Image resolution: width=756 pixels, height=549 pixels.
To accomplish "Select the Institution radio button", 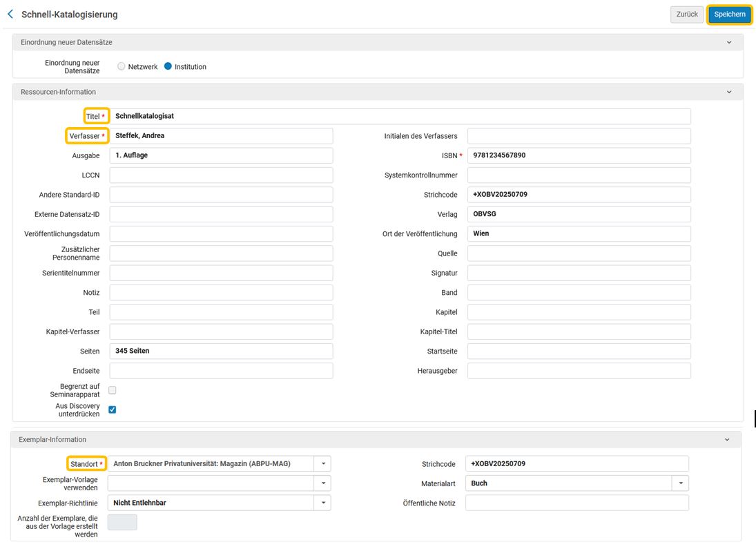I will [x=168, y=66].
